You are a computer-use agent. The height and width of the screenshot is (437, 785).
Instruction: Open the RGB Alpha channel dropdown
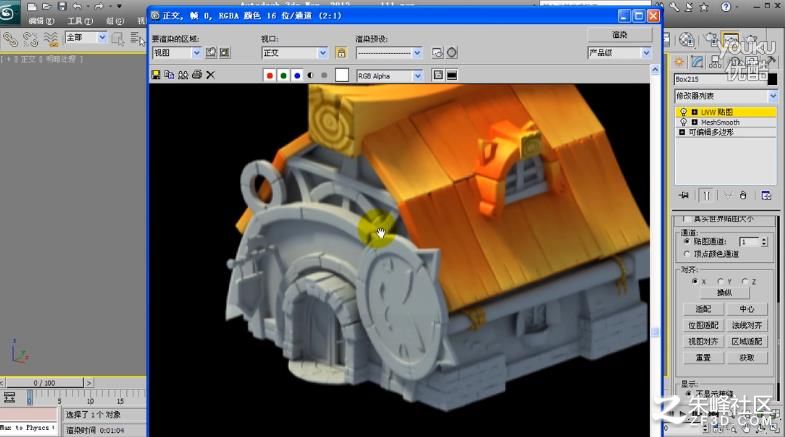[389, 76]
